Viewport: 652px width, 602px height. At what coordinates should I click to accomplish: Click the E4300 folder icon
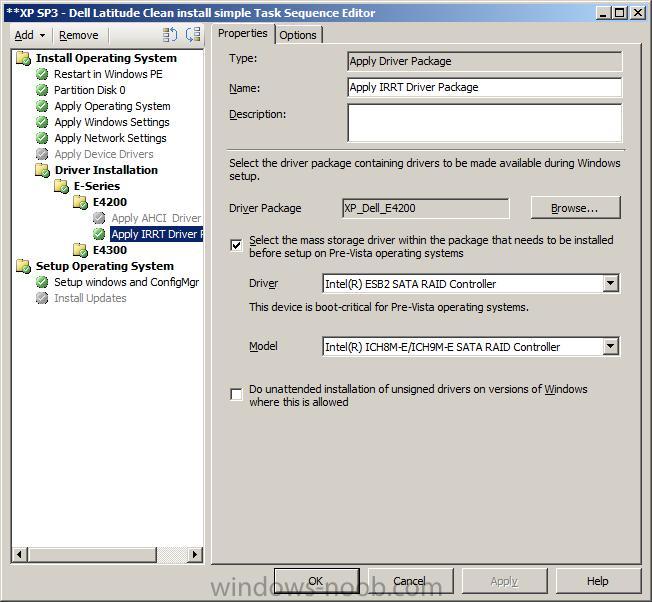click(80, 250)
